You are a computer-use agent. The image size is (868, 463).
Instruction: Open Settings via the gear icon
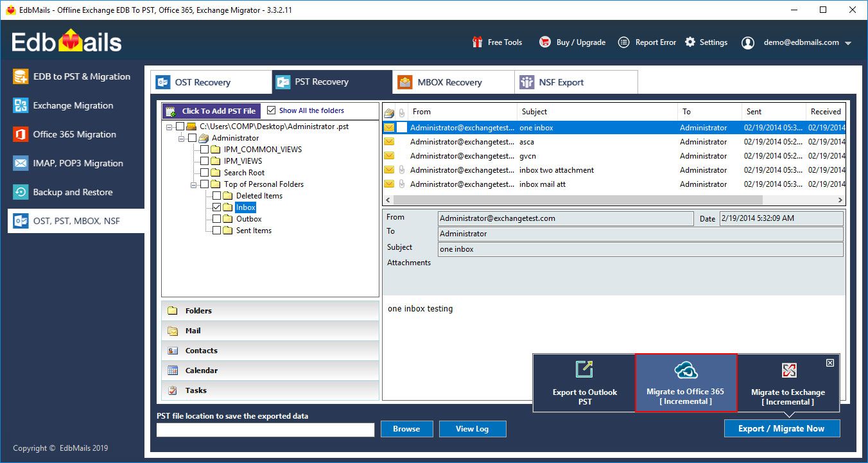tap(690, 42)
